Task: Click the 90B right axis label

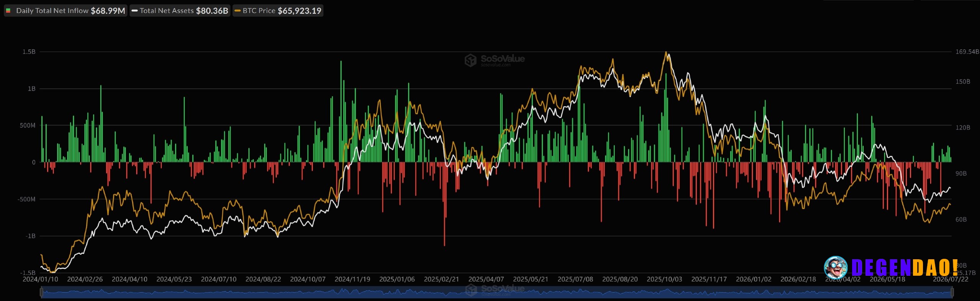Action: [x=961, y=173]
